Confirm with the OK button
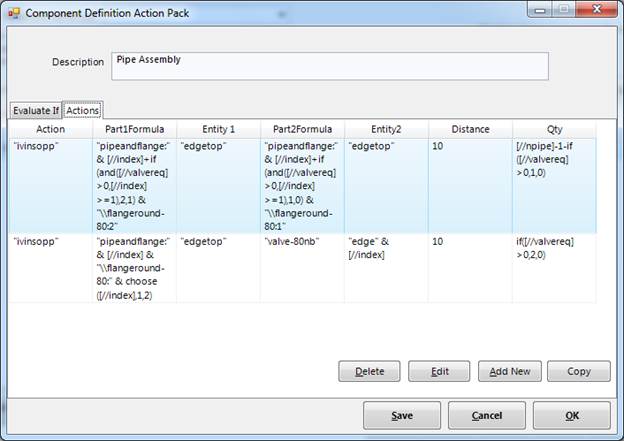The height and width of the screenshot is (441, 624). [x=571, y=414]
